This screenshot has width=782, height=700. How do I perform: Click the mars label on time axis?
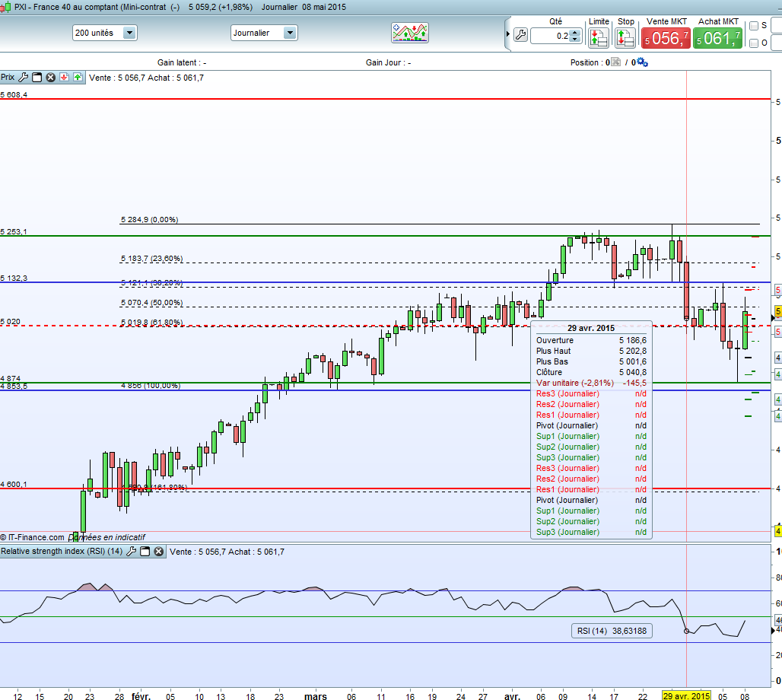pos(316,696)
